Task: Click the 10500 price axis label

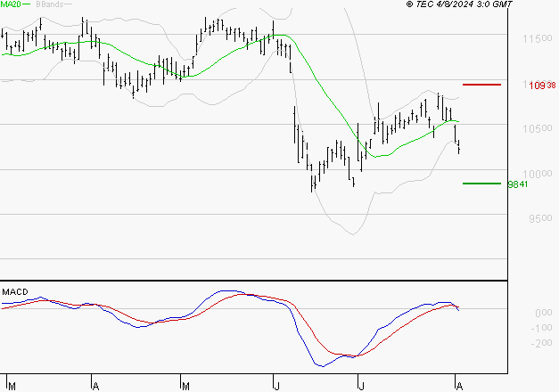Action: [x=538, y=128]
